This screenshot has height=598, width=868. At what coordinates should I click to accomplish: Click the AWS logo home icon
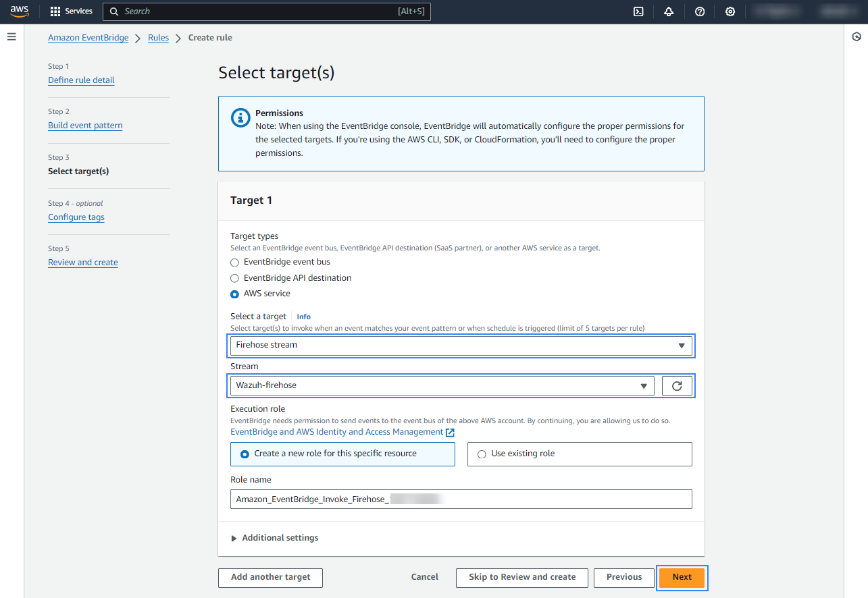[20, 11]
